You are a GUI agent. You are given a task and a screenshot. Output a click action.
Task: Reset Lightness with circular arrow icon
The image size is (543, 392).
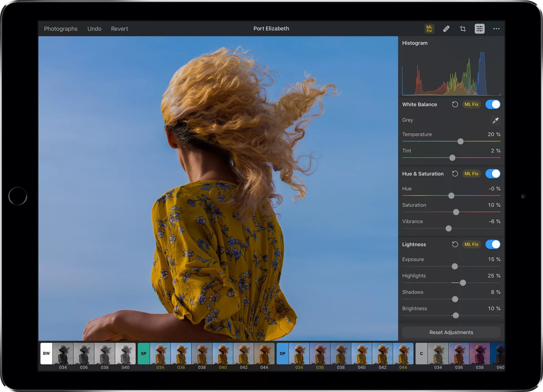point(455,244)
